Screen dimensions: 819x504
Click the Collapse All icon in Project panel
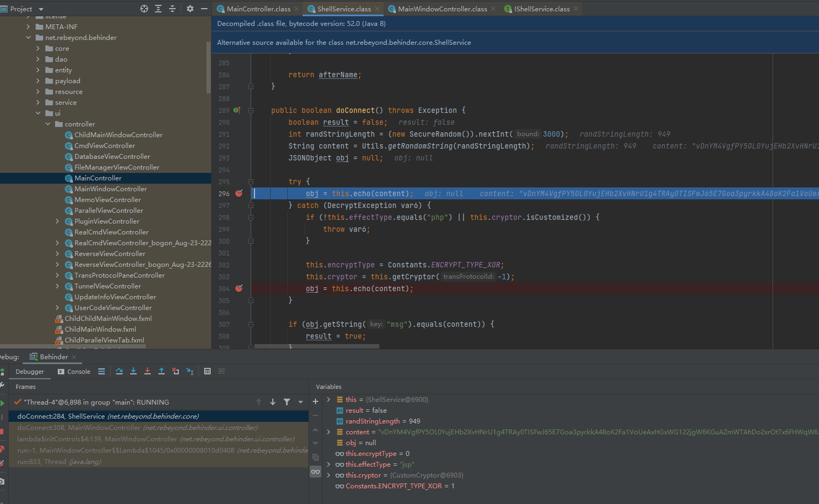pos(172,9)
